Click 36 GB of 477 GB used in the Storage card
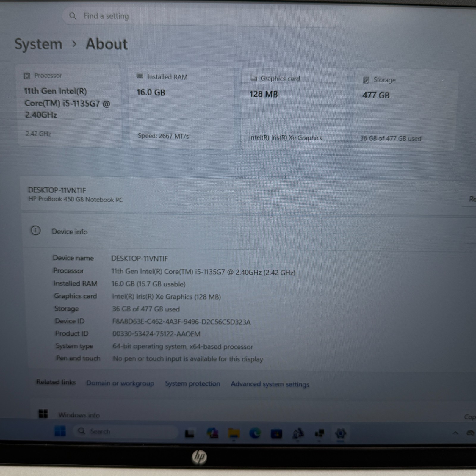This screenshot has height=476, width=476. point(391,138)
